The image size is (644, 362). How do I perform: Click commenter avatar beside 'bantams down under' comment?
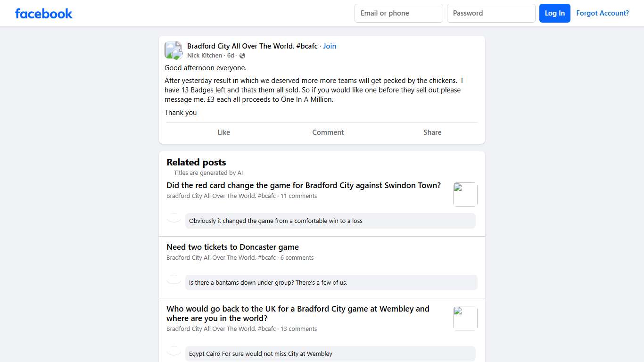174,280
